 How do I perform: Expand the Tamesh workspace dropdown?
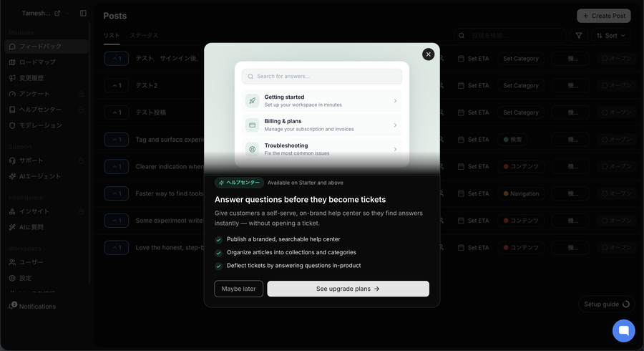pyautogui.click(x=67, y=13)
